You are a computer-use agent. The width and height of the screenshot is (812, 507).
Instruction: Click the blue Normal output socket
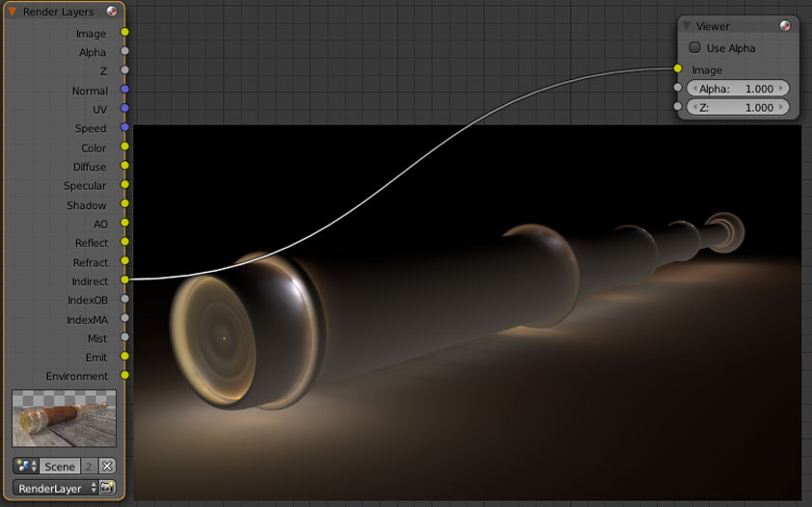pyautogui.click(x=124, y=90)
